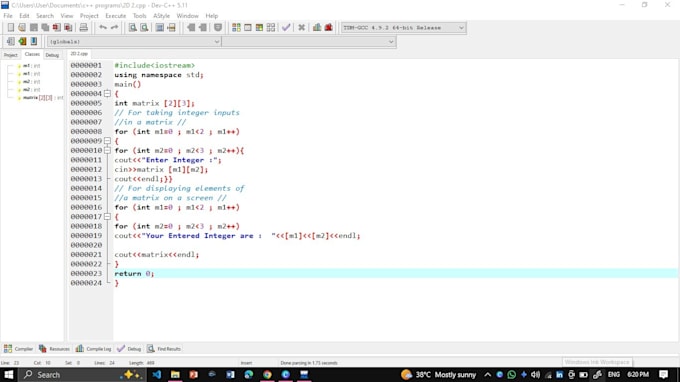
Task: Click the Replace magnifier icon
Action: [144, 28]
